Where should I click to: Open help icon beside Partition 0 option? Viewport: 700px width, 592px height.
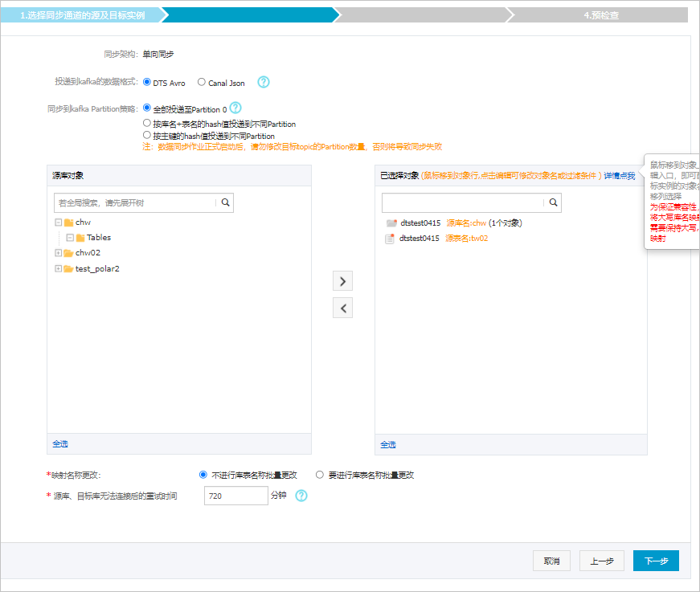[235, 108]
